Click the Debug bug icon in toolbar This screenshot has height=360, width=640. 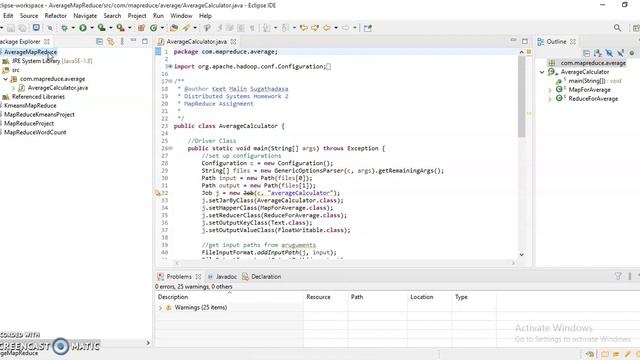tap(64, 28)
